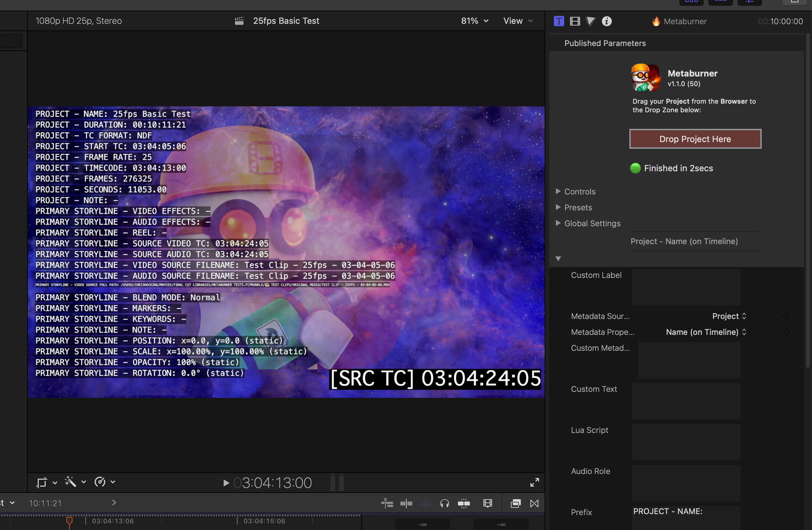Click the Drop Project Here zone
812x530 pixels.
pos(695,139)
